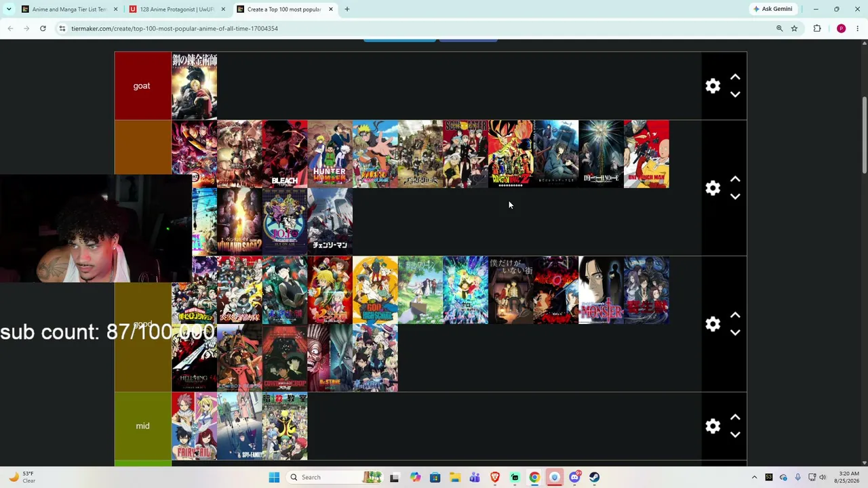868x488 pixels.
Task: Open the microphone tray icon
Action: click(x=797, y=477)
